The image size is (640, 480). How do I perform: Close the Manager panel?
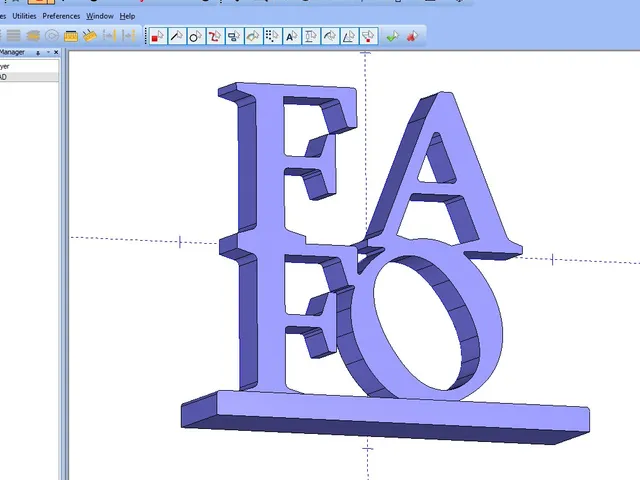[56, 53]
